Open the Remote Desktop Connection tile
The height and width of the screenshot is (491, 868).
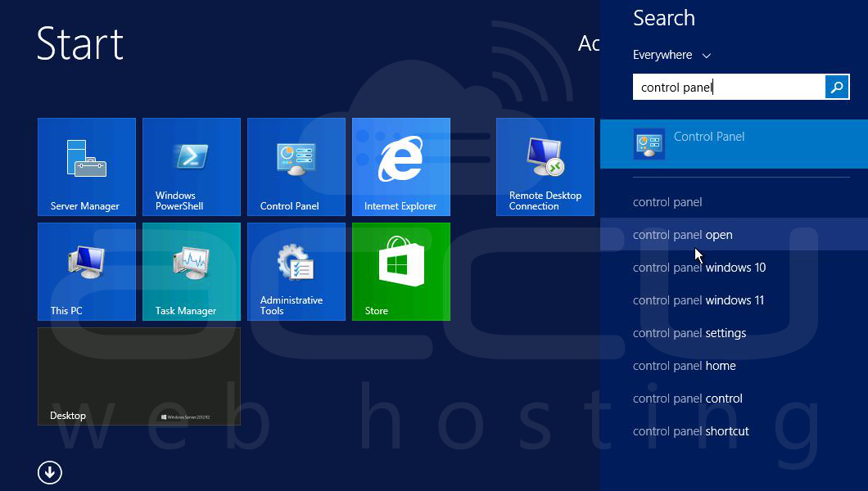click(x=545, y=166)
